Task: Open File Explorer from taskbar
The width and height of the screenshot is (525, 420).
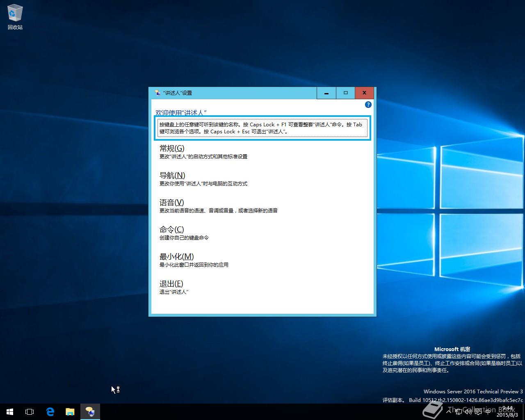Action: [70, 412]
